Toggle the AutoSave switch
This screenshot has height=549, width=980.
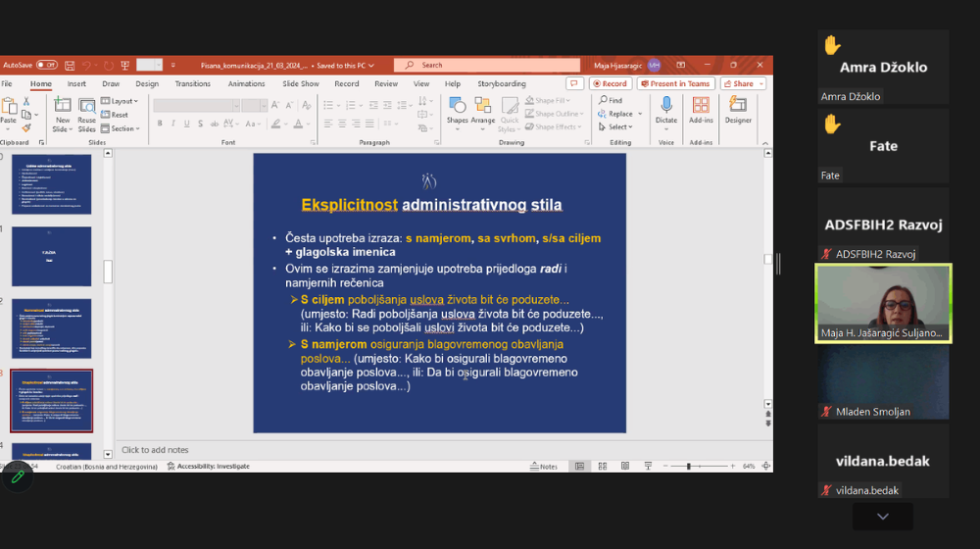pos(46,65)
